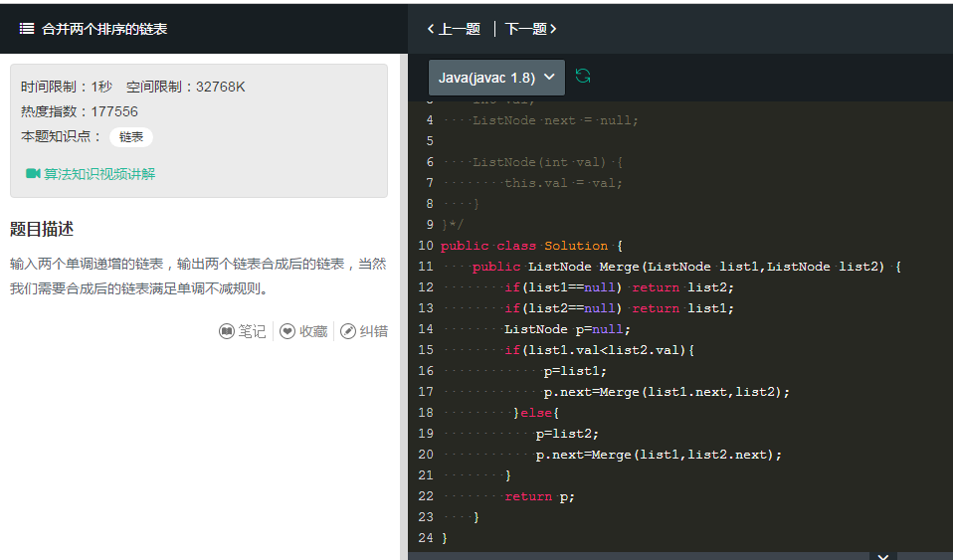953x560 pixels.
Task: Click the 纠错 pencil icon
Action: [348, 331]
